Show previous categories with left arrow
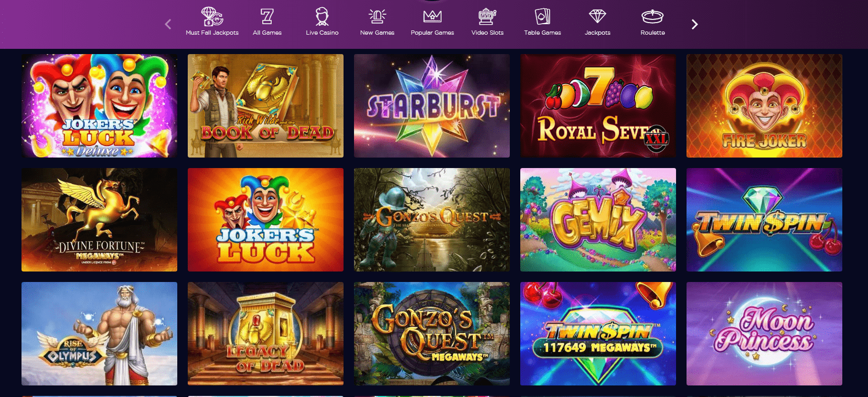The image size is (868, 397). [x=168, y=24]
